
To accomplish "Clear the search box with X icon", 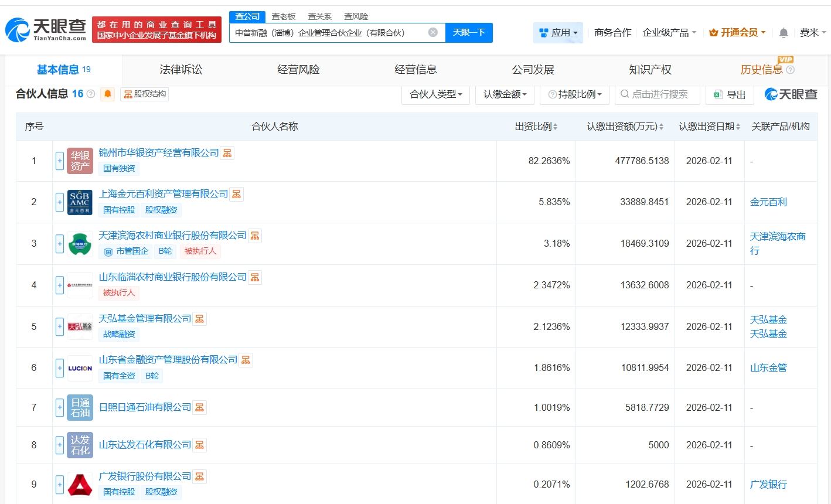I will point(432,32).
